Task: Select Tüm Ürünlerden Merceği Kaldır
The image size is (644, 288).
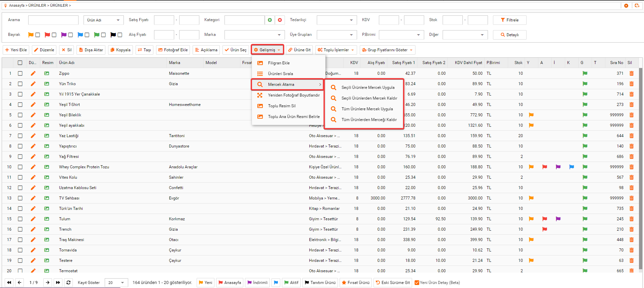Action: coord(364,120)
